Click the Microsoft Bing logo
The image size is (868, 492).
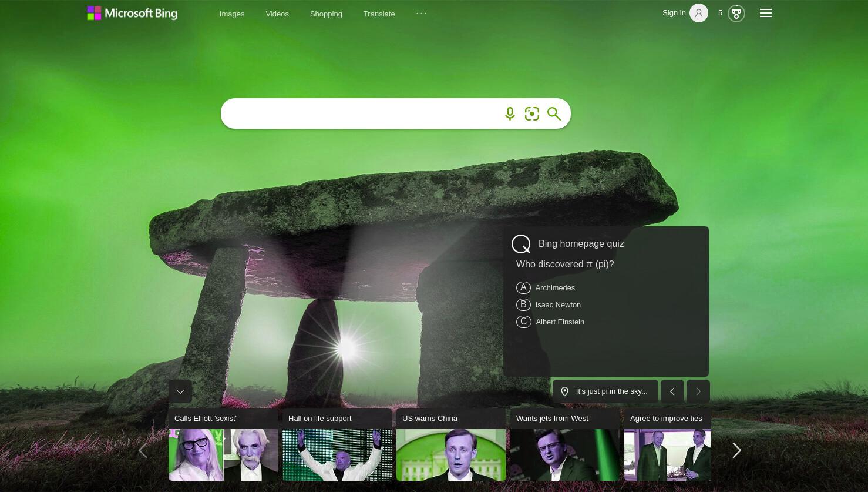[x=132, y=13]
